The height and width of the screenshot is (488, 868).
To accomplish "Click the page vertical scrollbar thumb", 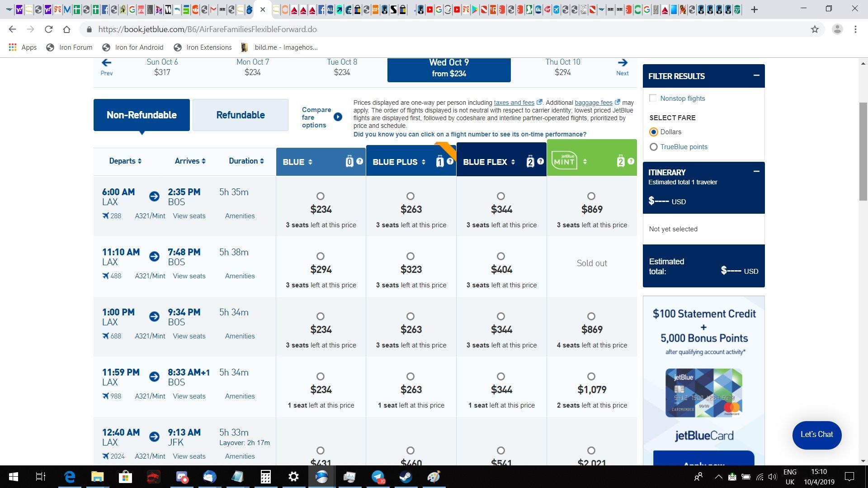I will [863, 151].
